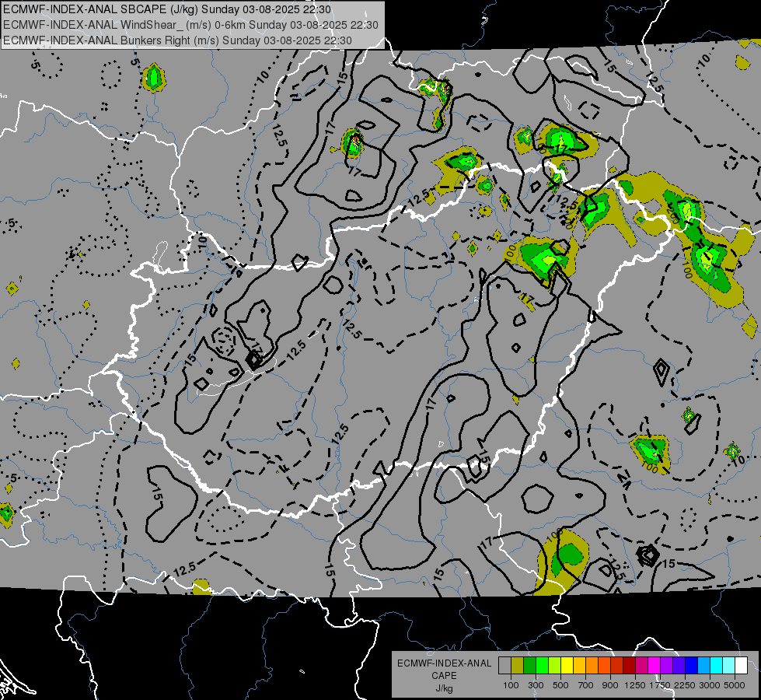Click the legend value 100
Image resolution: width=761 pixels, height=700 pixels.
[511, 685]
